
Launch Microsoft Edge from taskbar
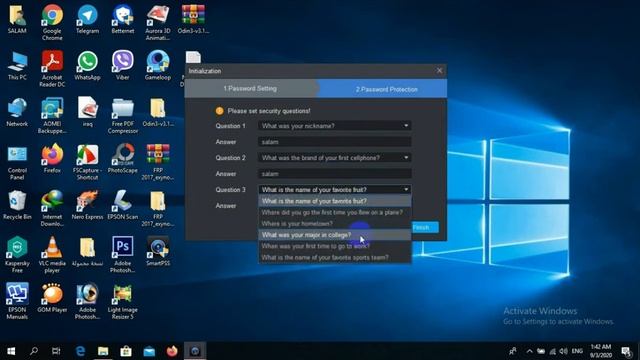80,351
